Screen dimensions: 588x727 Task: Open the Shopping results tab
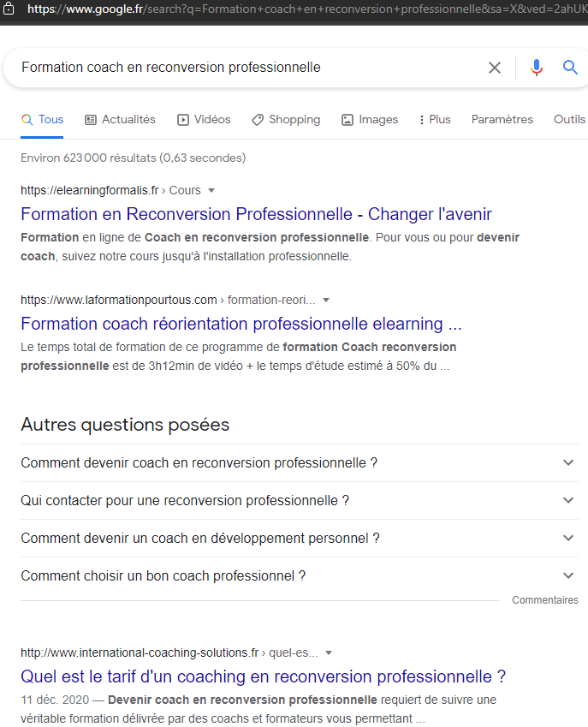[x=286, y=120]
